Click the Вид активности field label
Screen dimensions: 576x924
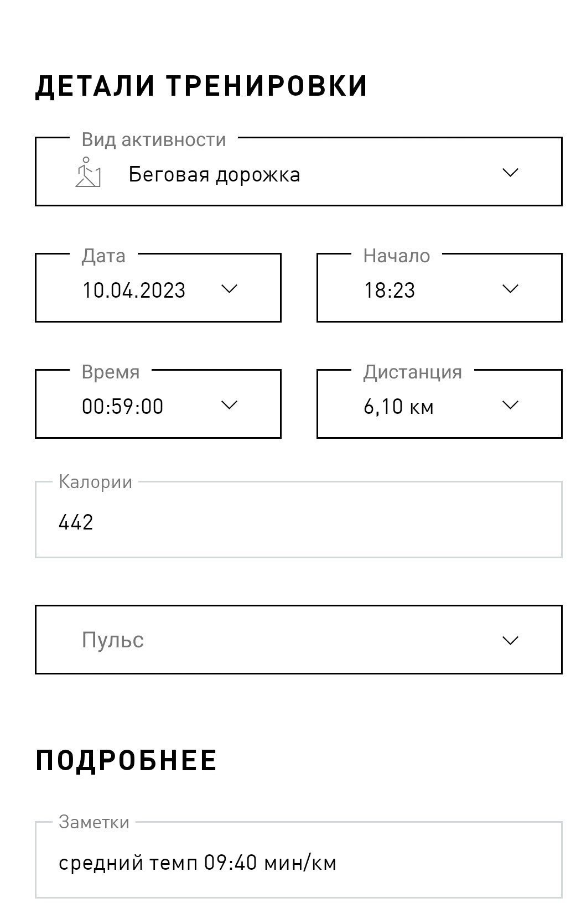pyautogui.click(x=154, y=139)
